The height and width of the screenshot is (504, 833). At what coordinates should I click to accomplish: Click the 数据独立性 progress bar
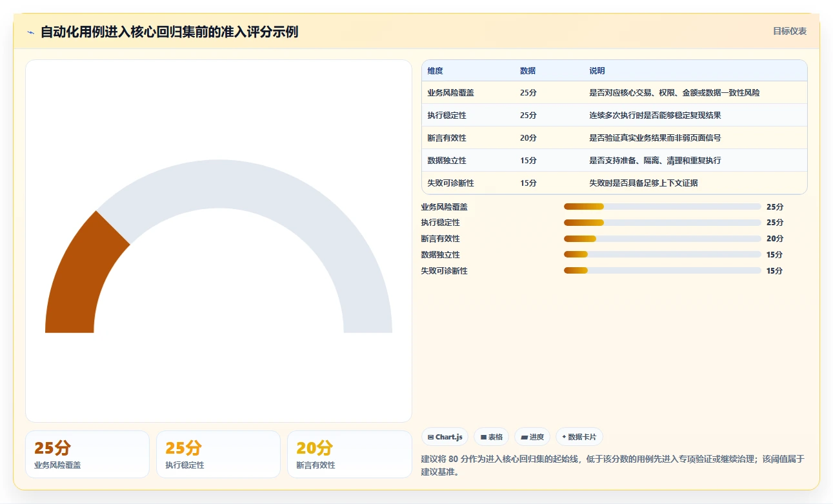663,254
